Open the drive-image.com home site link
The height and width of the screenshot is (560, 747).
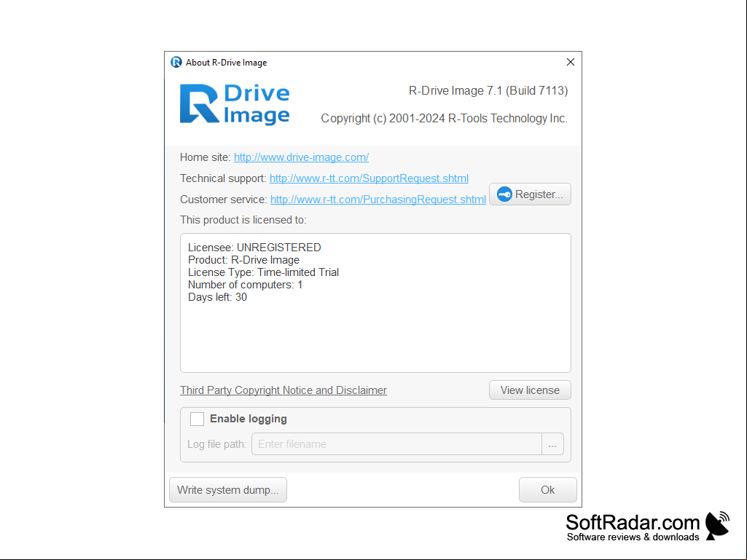[x=301, y=157]
